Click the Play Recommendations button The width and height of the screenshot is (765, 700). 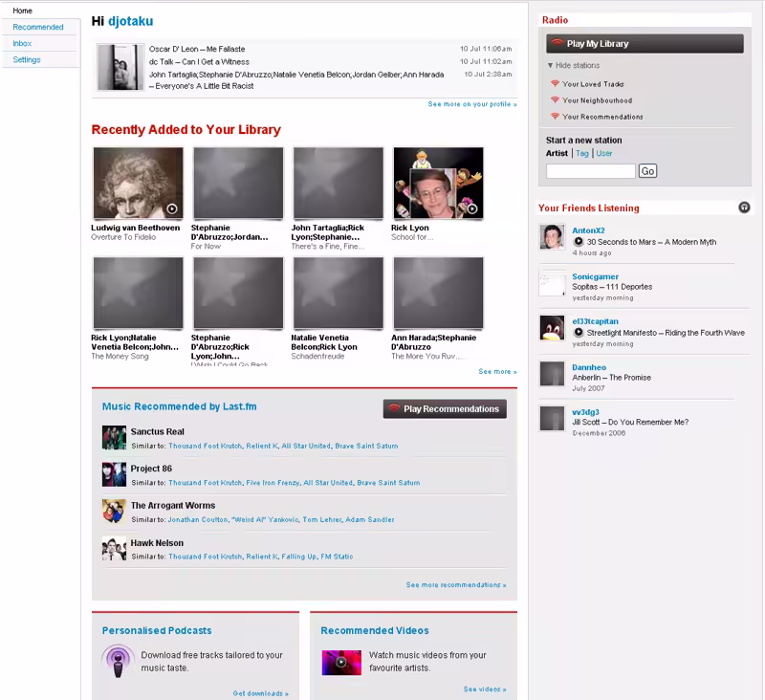click(x=445, y=408)
